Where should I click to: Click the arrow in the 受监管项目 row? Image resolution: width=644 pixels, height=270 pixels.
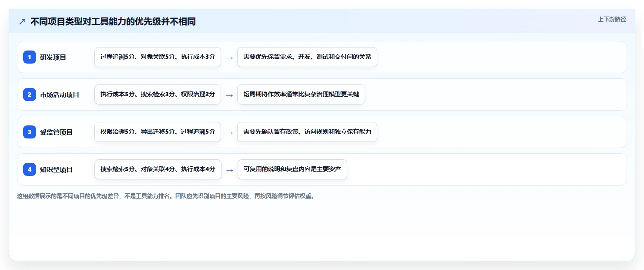tap(229, 132)
